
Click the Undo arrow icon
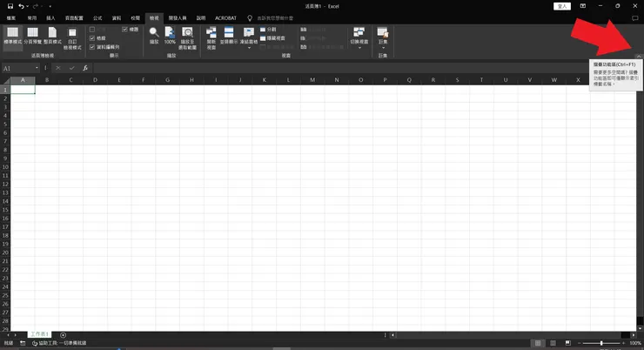click(21, 6)
